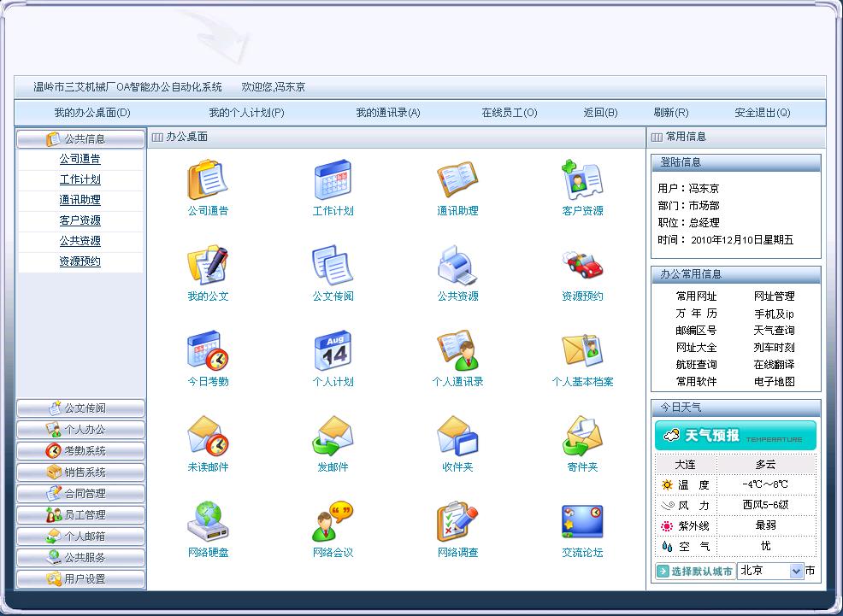The image size is (843, 616).
Task: Expand the 用户设置 sidebar section
Action: [x=81, y=579]
